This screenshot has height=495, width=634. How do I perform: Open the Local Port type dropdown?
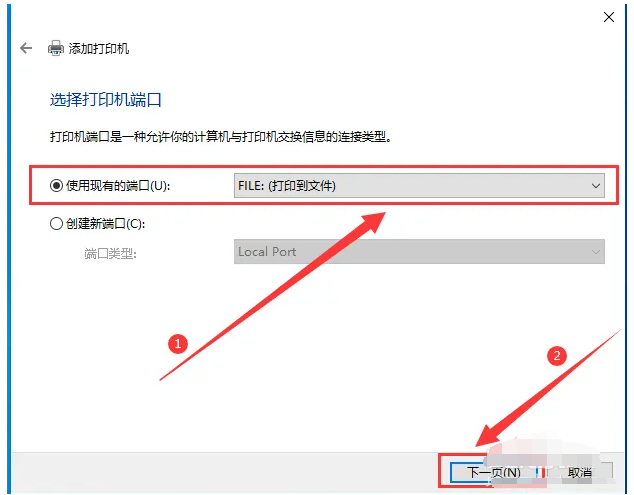click(419, 252)
